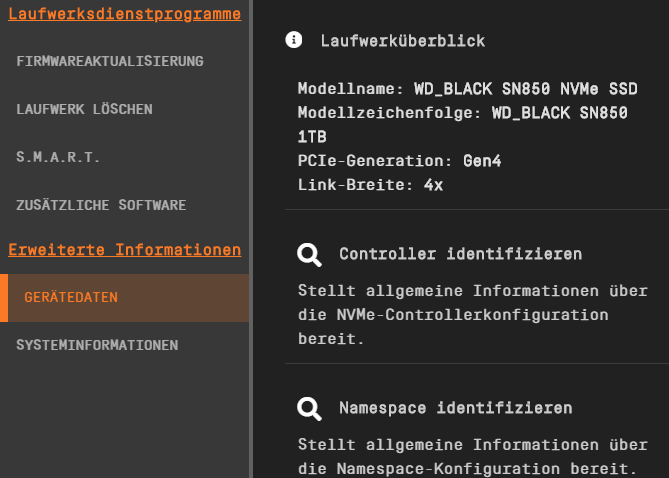Click magnifier icon for Namespace identifizieren

click(309, 409)
